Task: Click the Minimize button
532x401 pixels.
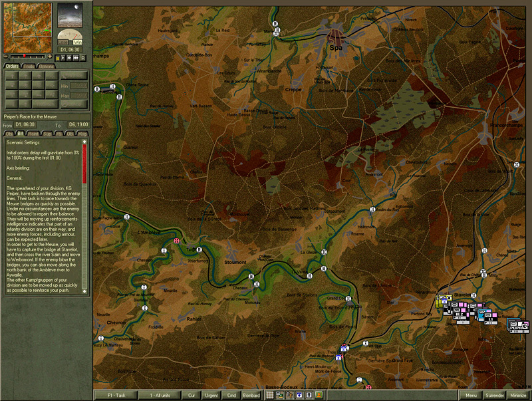Action: pos(518,395)
